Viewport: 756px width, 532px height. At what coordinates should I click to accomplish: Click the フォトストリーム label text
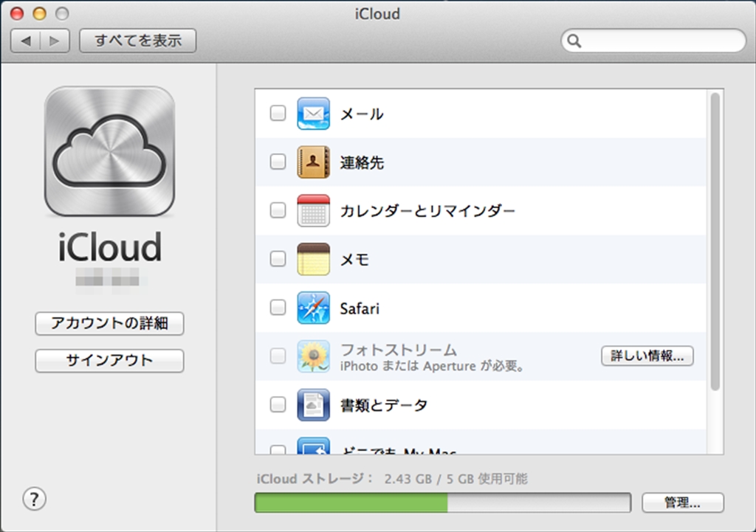399,349
